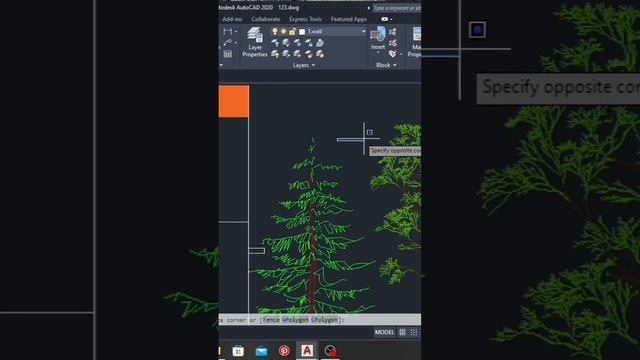Click the block attribute icon above Block label
This screenshot has width=640, height=360.
pyautogui.click(x=393, y=54)
